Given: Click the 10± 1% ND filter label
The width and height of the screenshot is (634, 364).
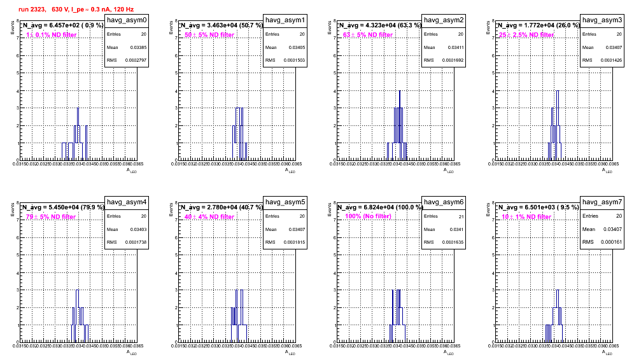Looking at the screenshot, I should coord(526,217).
